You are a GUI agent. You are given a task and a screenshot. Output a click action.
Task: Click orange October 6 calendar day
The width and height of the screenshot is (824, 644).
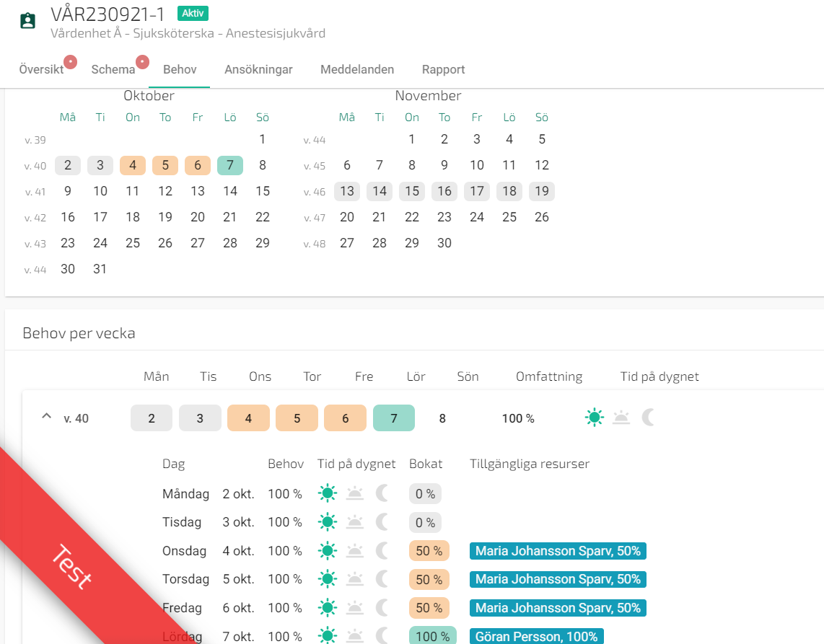click(x=198, y=165)
